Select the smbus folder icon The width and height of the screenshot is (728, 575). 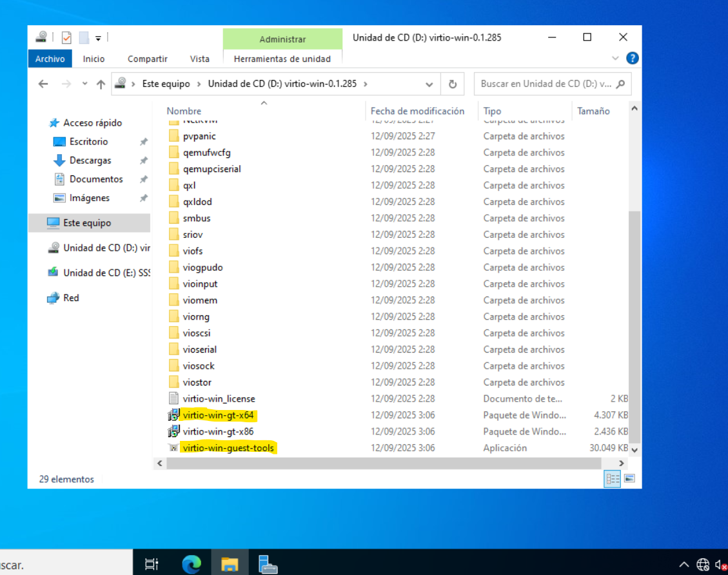click(173, 218)
